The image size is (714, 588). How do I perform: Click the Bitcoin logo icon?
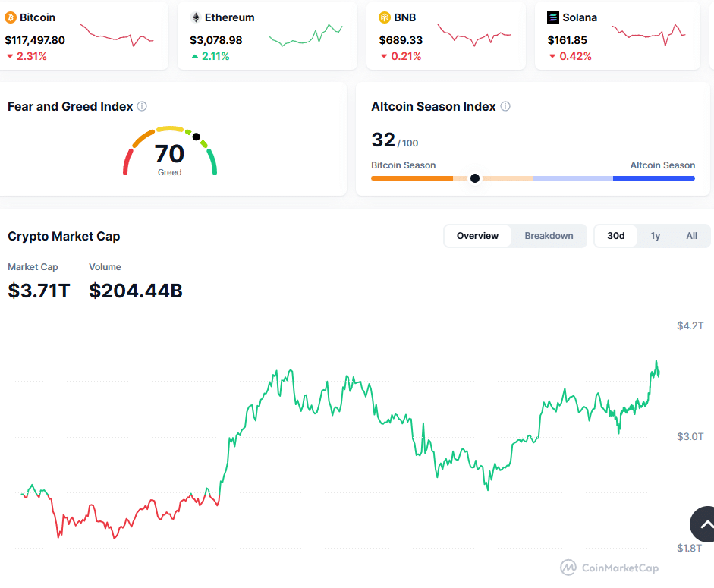[x=11, y=17]
